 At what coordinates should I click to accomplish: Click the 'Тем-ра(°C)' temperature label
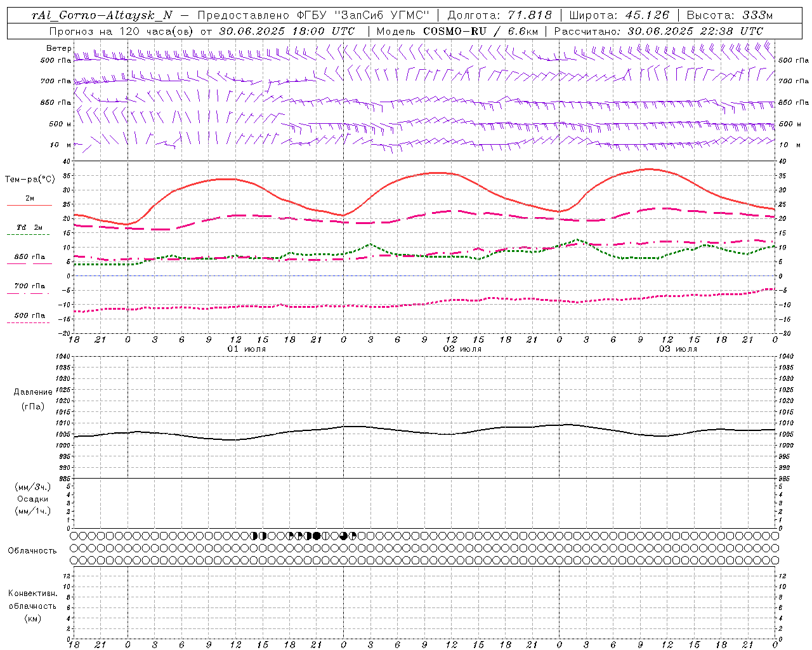[30, 180]
